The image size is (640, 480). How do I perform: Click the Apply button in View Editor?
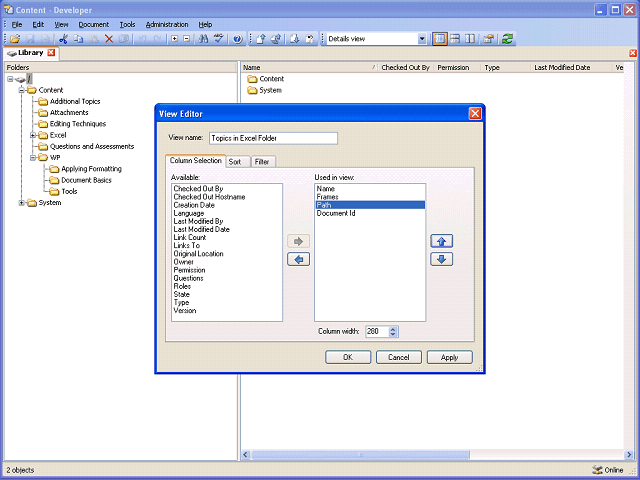point(449,357)
